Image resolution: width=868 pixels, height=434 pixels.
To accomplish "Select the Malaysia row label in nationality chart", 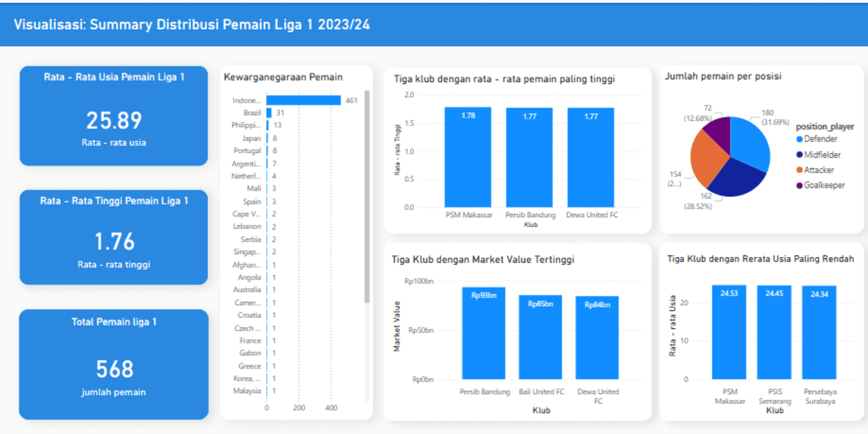I will (247, 391).
